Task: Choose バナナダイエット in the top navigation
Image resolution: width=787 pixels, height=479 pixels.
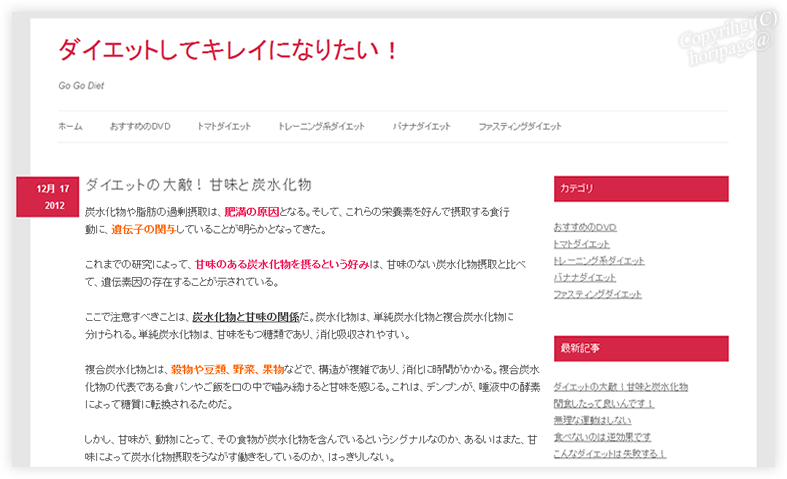Action: click(421, 127)
